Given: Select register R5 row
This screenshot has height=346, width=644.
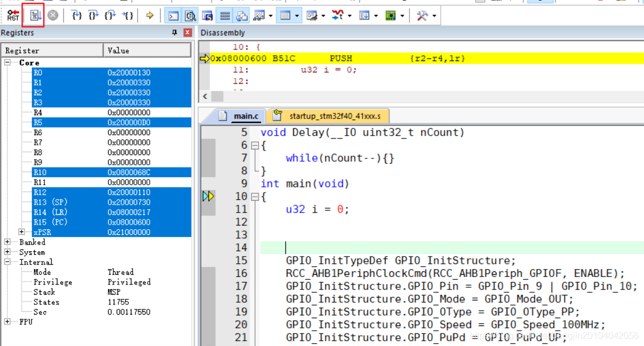Looking at the screenshot, I should (x=111, y=123).
